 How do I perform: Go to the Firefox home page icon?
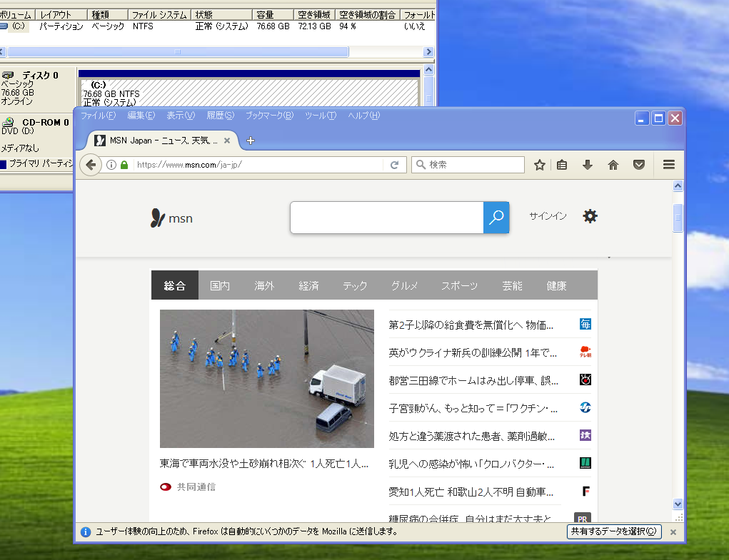pos(613,165)
